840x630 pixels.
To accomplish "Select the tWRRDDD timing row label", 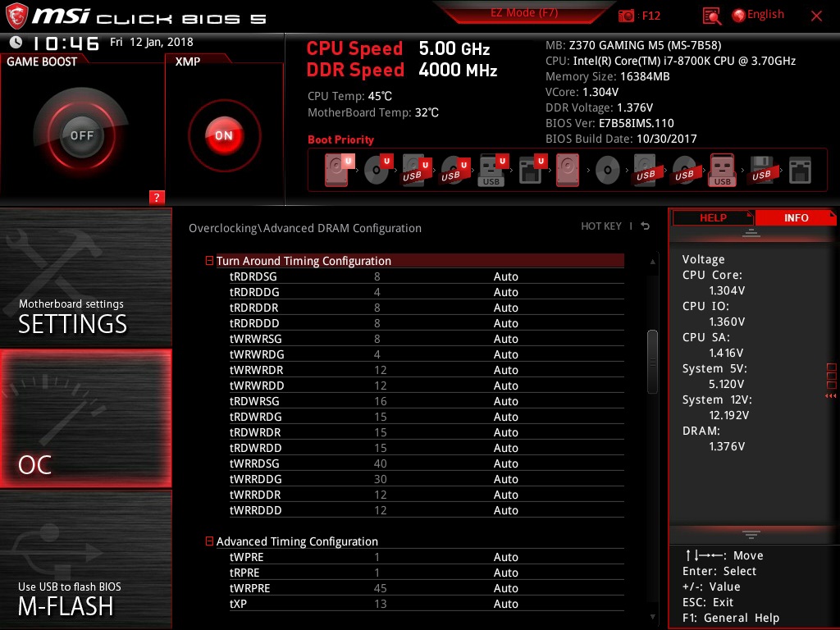I will (x=256, y=510).
